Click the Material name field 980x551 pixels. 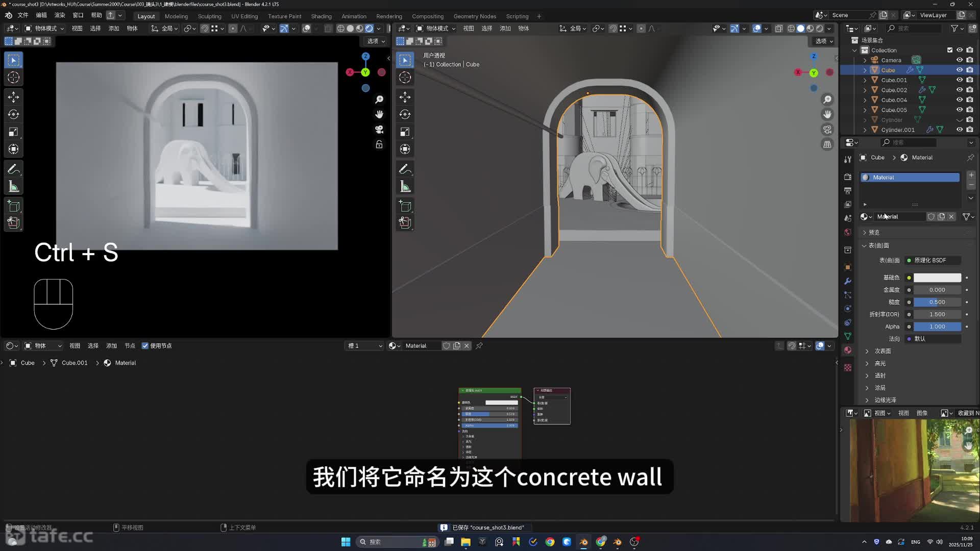(899, 217)
